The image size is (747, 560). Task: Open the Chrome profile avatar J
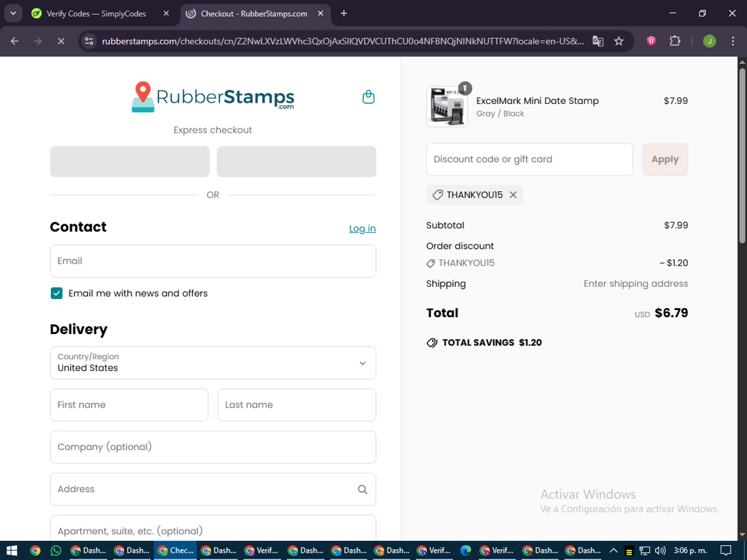709,41
